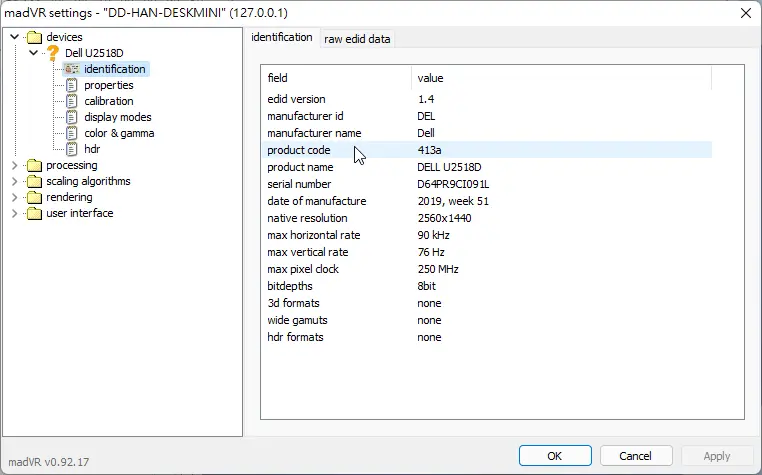Click the color & gamma page icon
762x475 pixels.
[x=72, y=133]
